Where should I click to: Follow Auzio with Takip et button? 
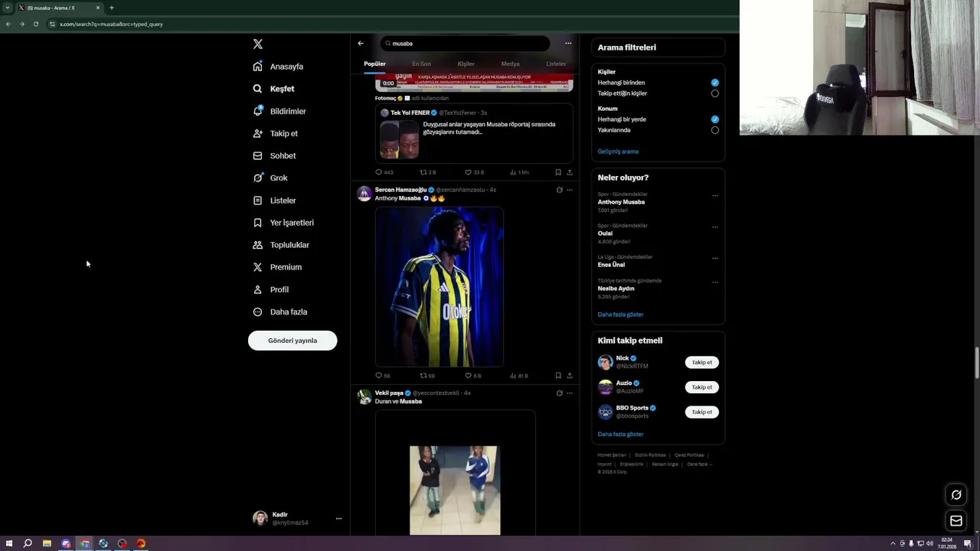pos(702,387)
